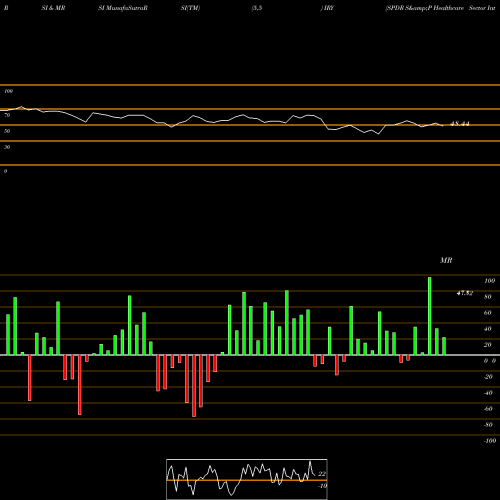Click the RSI current value 48.44
Image resolution: width=500 pixels, height=500 pixels.
[460, 124]
